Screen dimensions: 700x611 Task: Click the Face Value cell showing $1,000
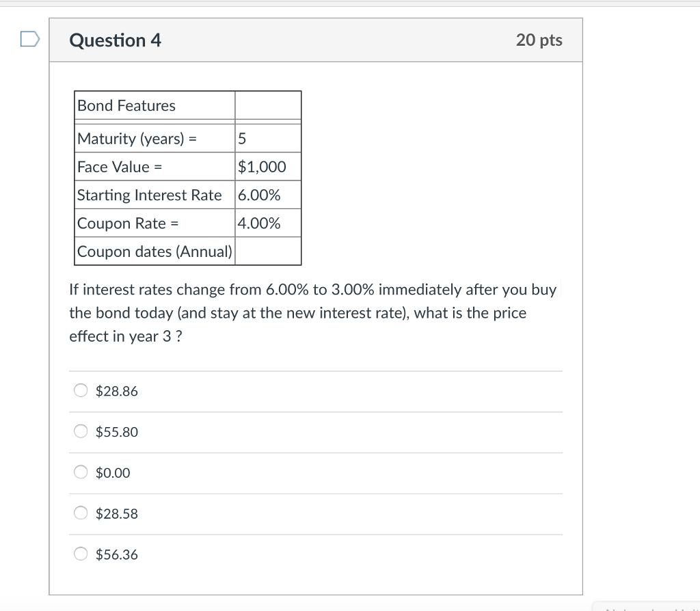[262, 166]
